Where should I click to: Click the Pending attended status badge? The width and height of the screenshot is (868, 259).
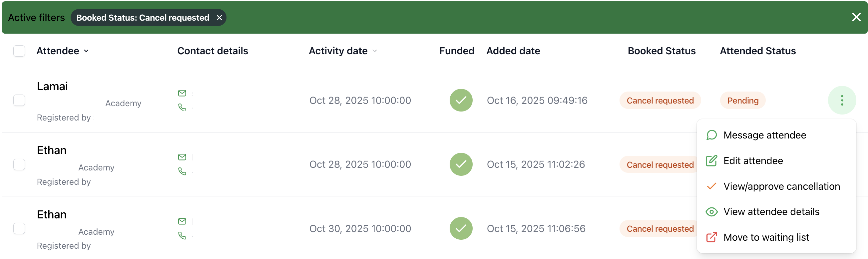pyautogui.click(x=742, y=100)
